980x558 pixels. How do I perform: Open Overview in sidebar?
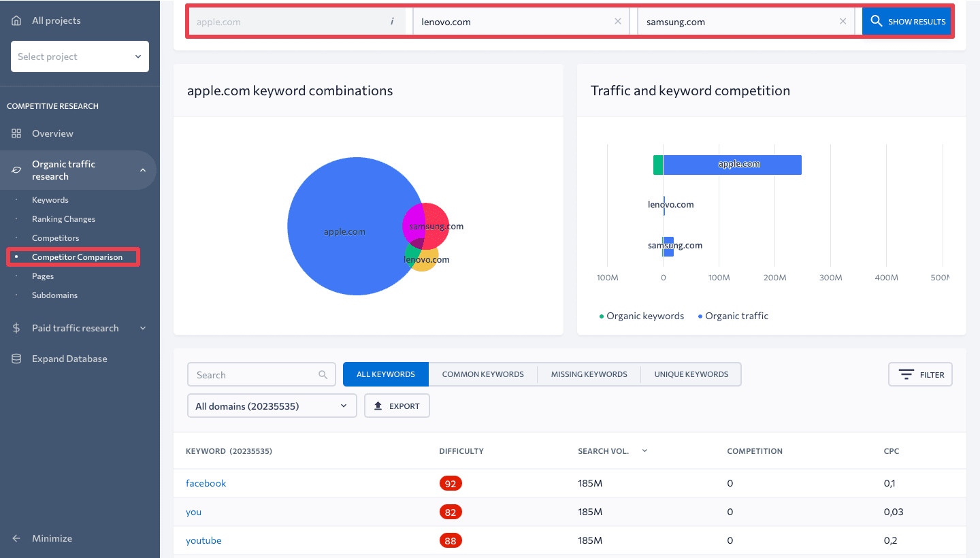pyautogui.click(x=52, y=133)
